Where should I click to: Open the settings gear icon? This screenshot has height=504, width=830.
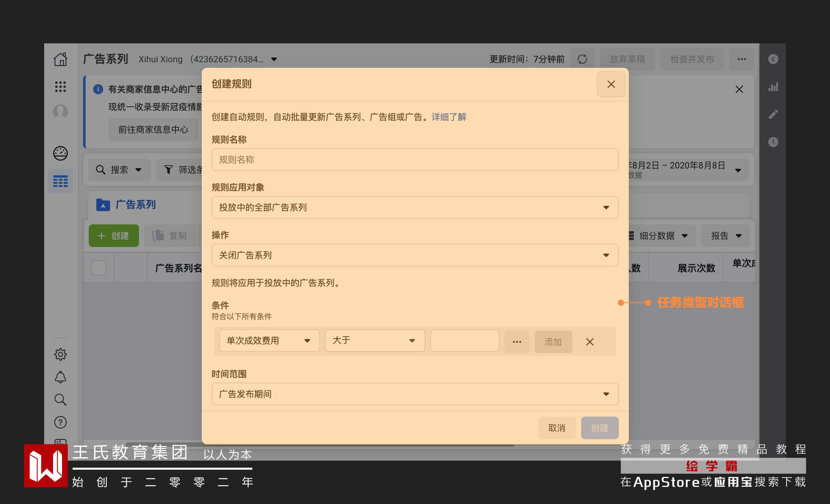pos(60,354)
